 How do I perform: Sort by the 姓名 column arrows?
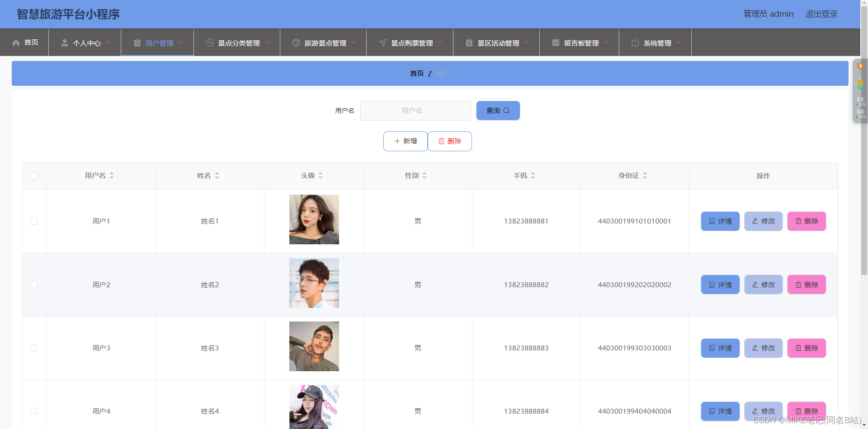217,176
